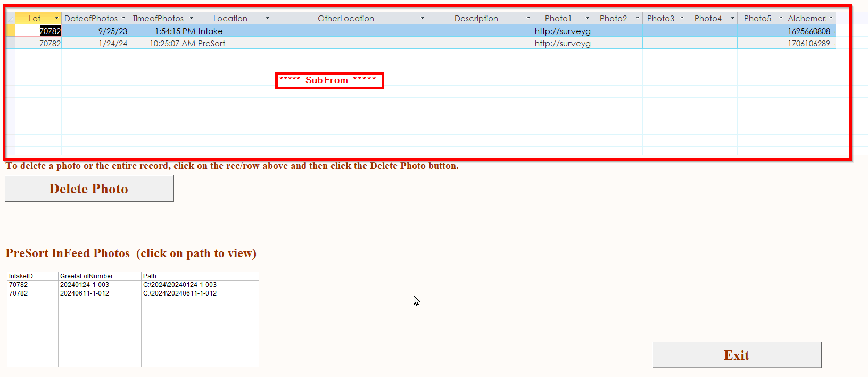The width and height of the screenshot is (868, 377).
Task: Open the Photo1 column dropdown arrow
Action: click(x=588, y=18)
